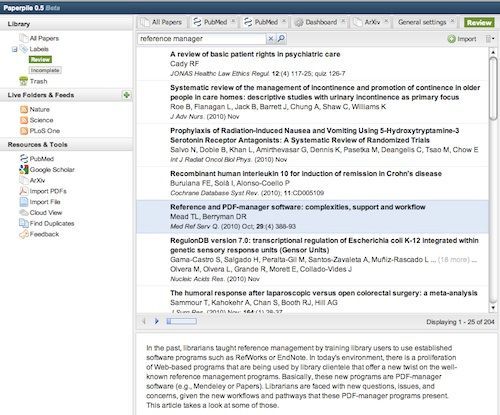
Task: Click the Labels tag icon
Action: point(24,49)
